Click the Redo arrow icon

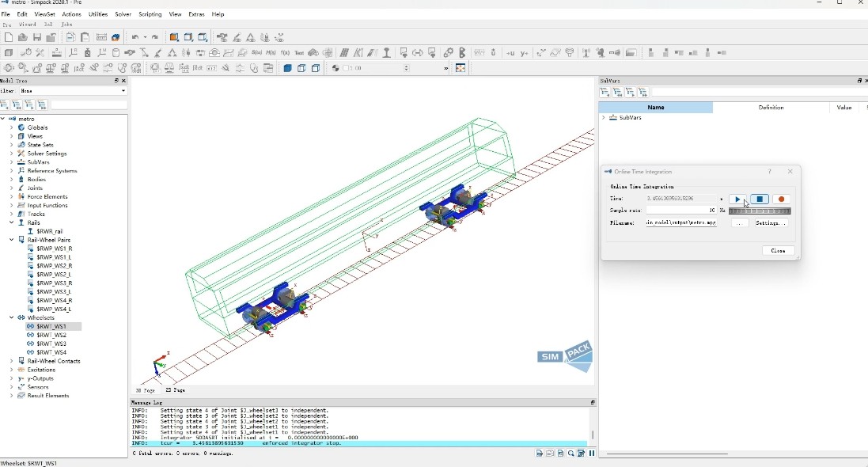pyautogui.click(x=155, y=37)
